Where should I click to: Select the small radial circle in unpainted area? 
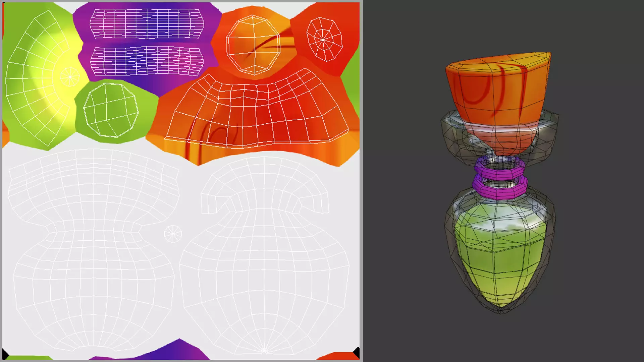pos(173,234)
